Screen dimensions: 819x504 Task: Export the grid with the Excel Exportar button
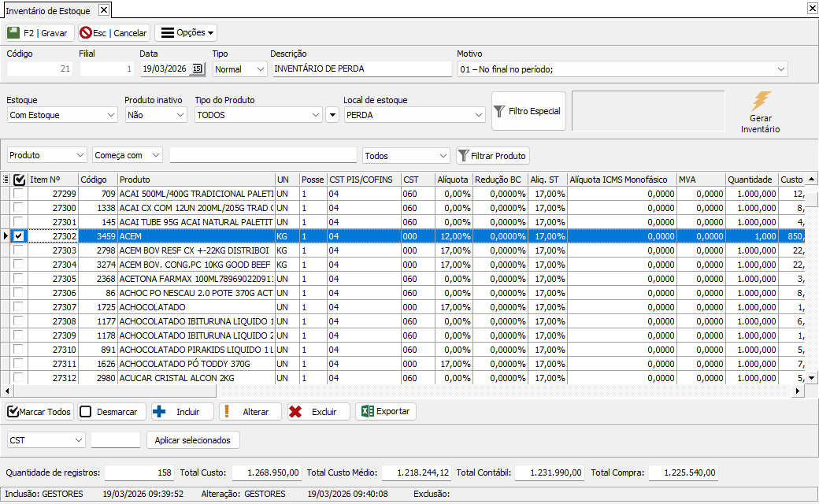point(386,412)
